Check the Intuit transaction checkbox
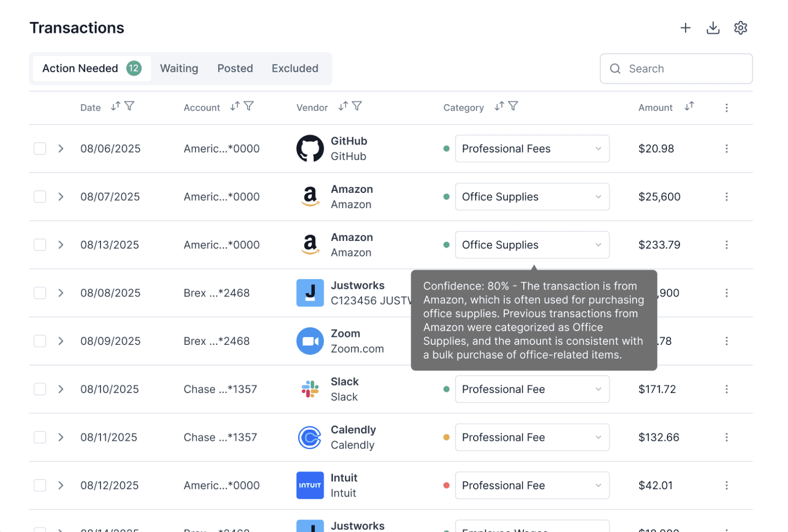Viewport: 788px width, 532px height. tap(40, 486)
